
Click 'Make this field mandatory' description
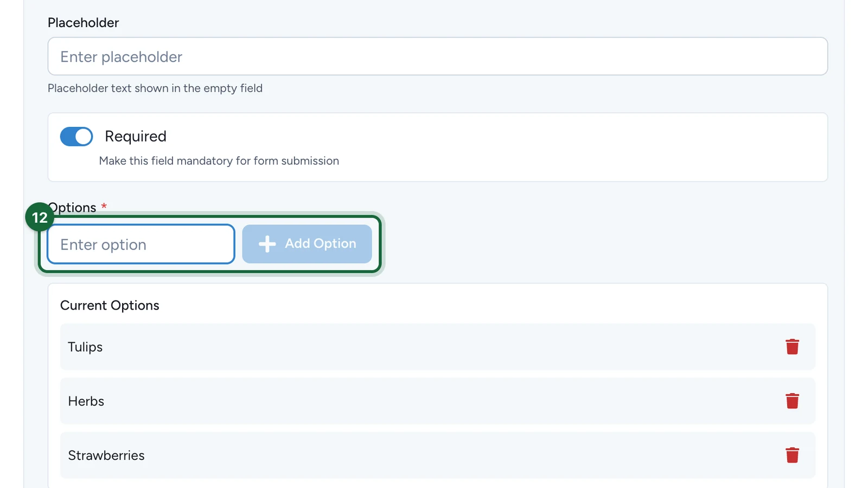(x=219, y=160)
